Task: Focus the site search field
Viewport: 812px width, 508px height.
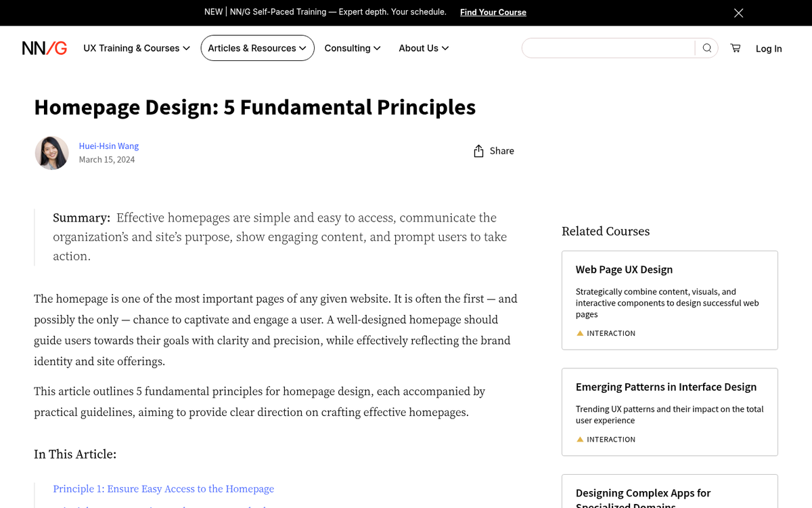Action: [608, 48]
